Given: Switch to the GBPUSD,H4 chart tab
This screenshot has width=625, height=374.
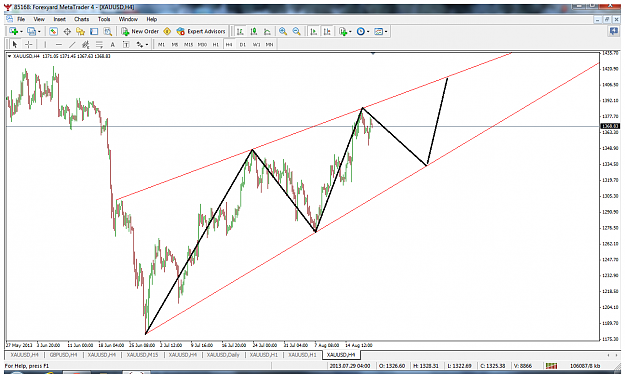Looking at the screenshot, I should pyautogui.click(x=64, y=354).
